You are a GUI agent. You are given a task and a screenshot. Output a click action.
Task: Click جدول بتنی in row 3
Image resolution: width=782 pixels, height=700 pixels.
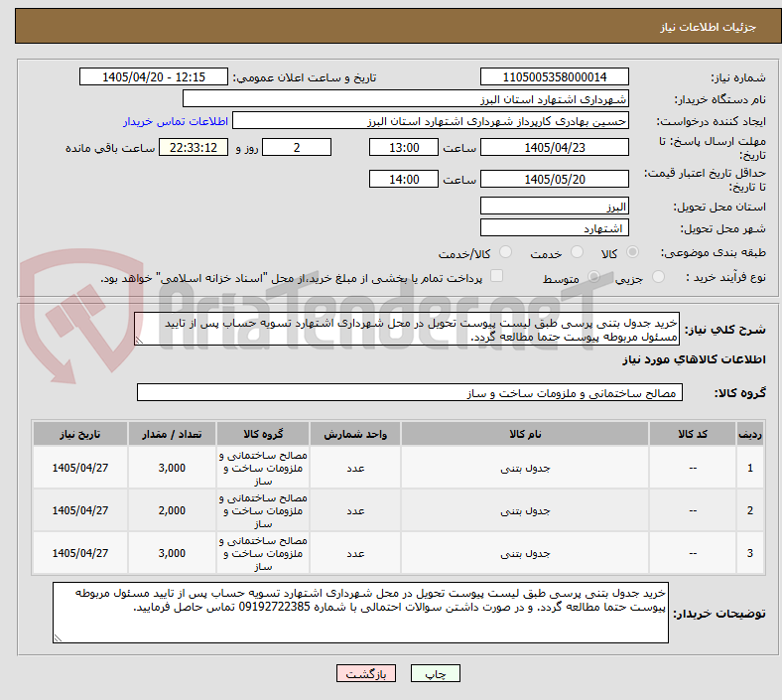[x=525, y=553]
